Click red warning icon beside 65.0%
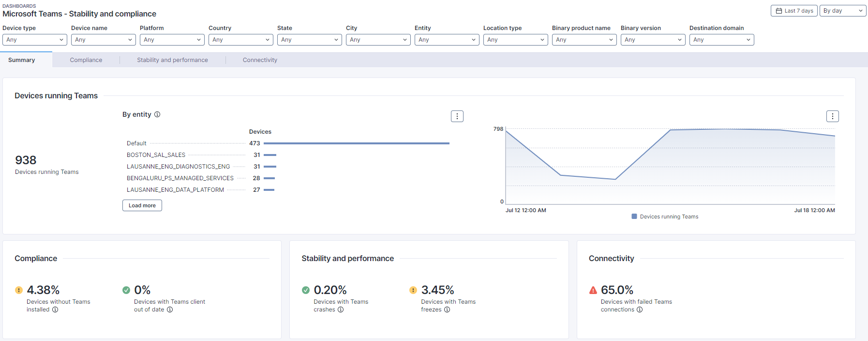Image resolution: width=868 pixels, height=341 pixels. pyautogui.click(x=593, y=291)
